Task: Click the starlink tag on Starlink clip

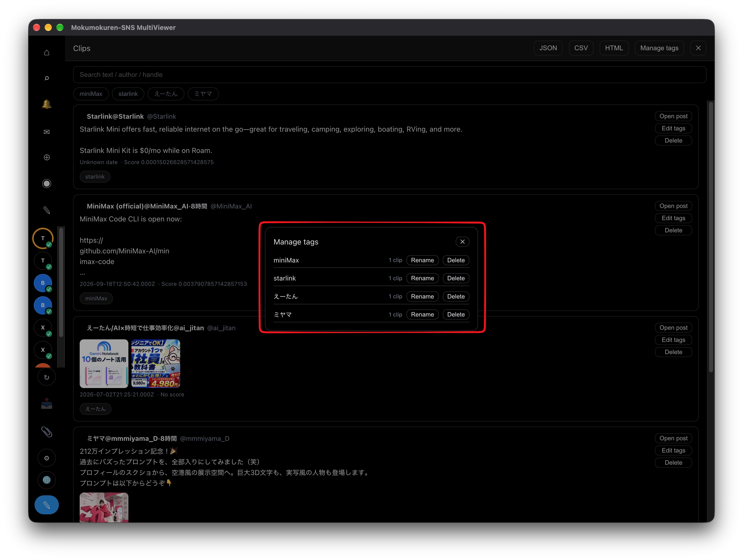Action: (x=95, y=177)
